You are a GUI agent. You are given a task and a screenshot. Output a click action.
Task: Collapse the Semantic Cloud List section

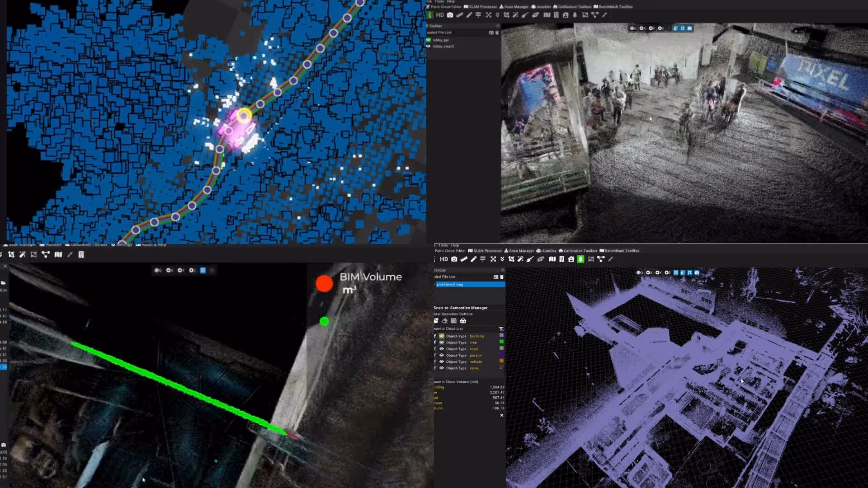click(501, 329)
